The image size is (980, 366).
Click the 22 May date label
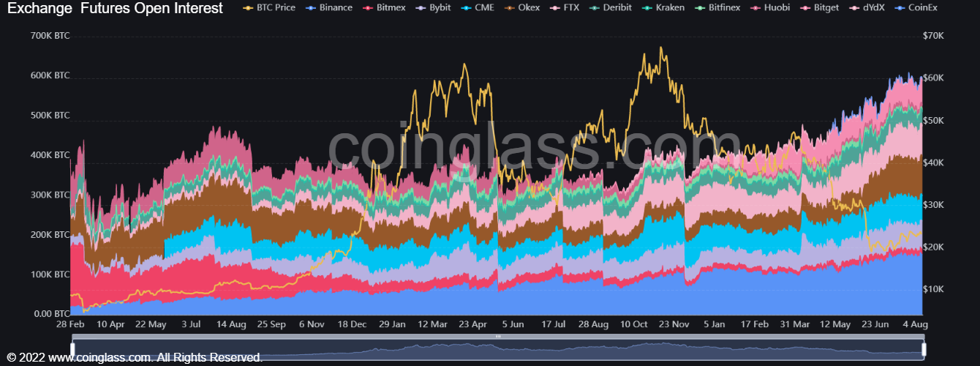(152, 324)
